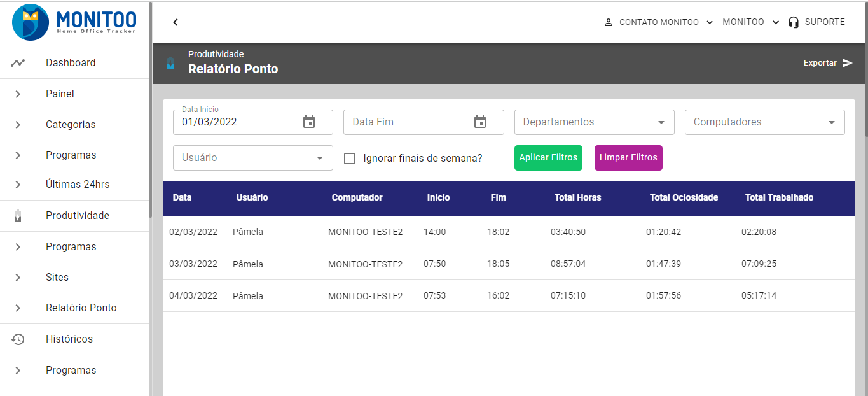Expand the Usuário selection dropdown

pos(320,157)
